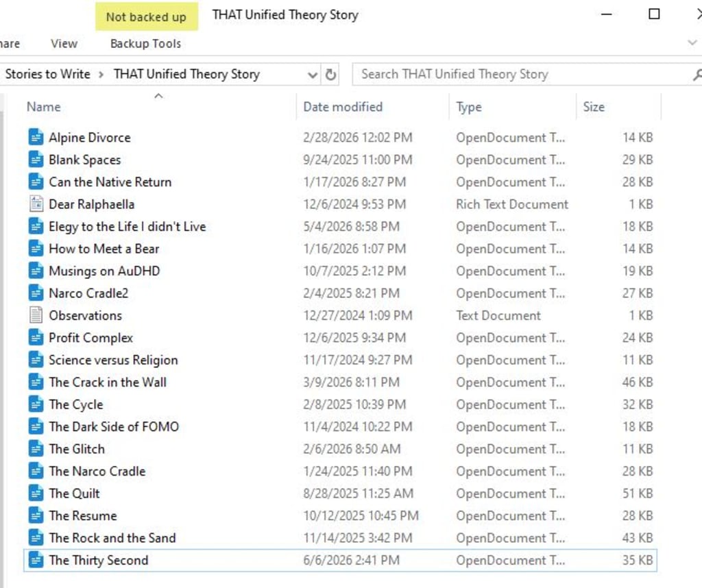The height and width of the screenshot is (588, 702).
Task: Select the file named Blank Spaces
Action: (84, 160)
